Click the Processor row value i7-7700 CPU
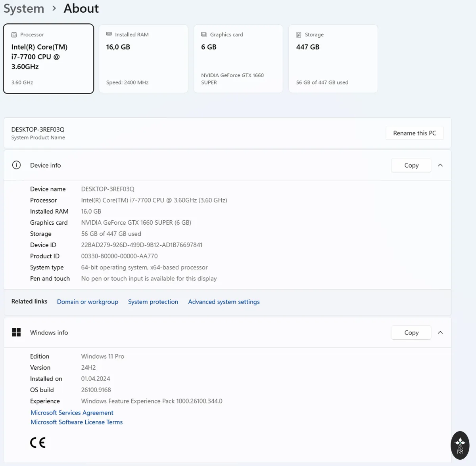Screen dimensions: 476x466 pos(154,200)
